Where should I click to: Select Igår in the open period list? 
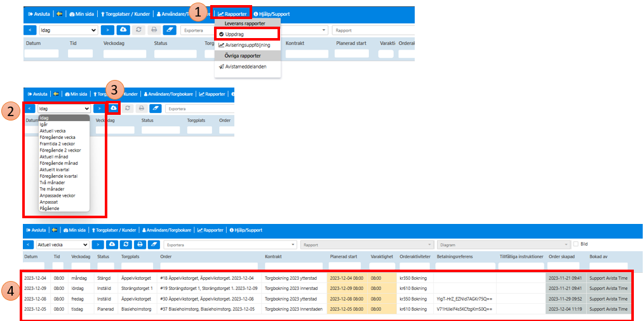coord(43,124)
